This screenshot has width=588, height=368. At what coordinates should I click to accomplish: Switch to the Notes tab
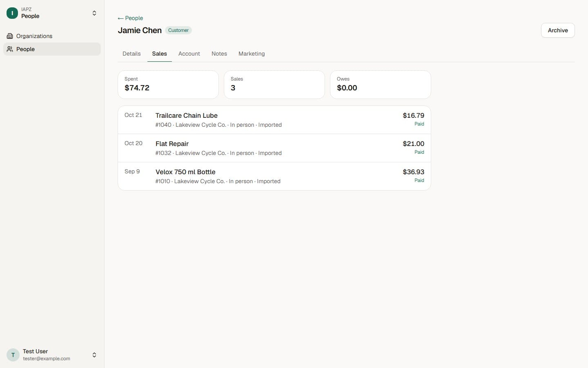coord(219,54)
